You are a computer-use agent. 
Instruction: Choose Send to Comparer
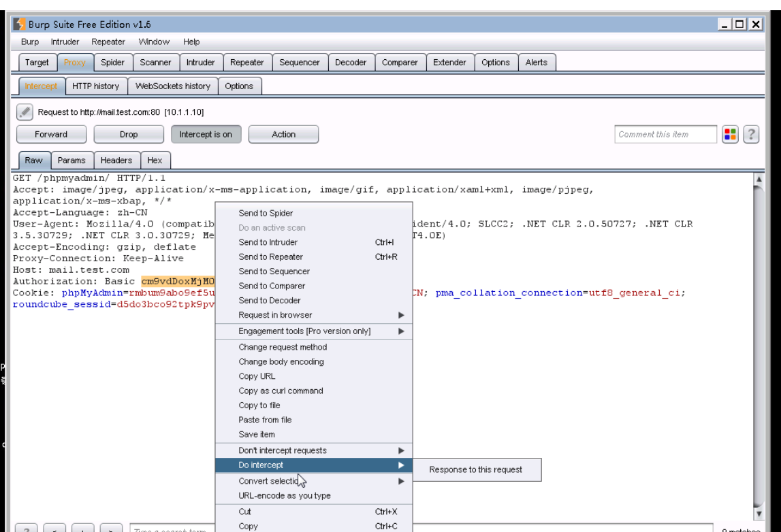(314, 286)
